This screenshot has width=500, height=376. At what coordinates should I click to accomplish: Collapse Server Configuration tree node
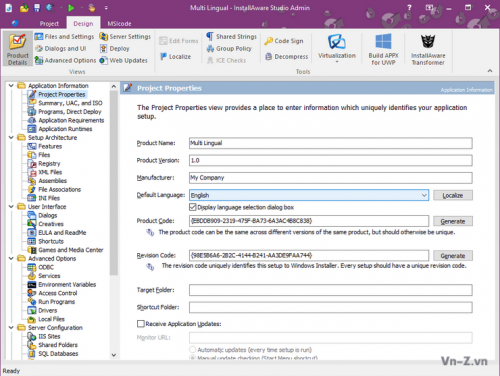(x=11, y=328)
